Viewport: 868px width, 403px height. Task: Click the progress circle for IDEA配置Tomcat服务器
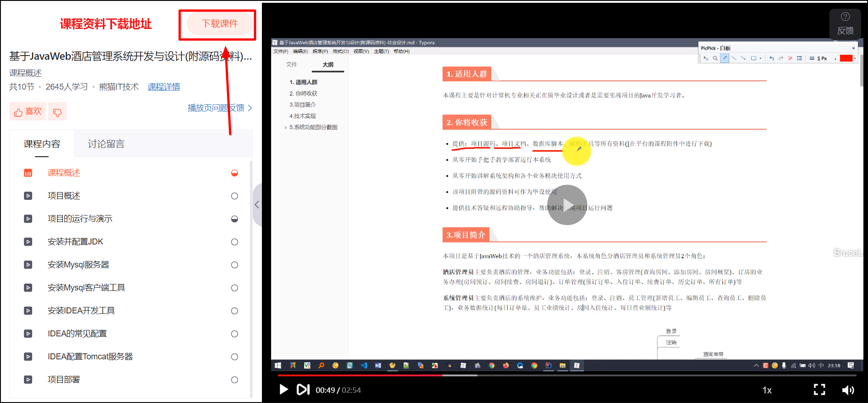click(x=234, y=357)
